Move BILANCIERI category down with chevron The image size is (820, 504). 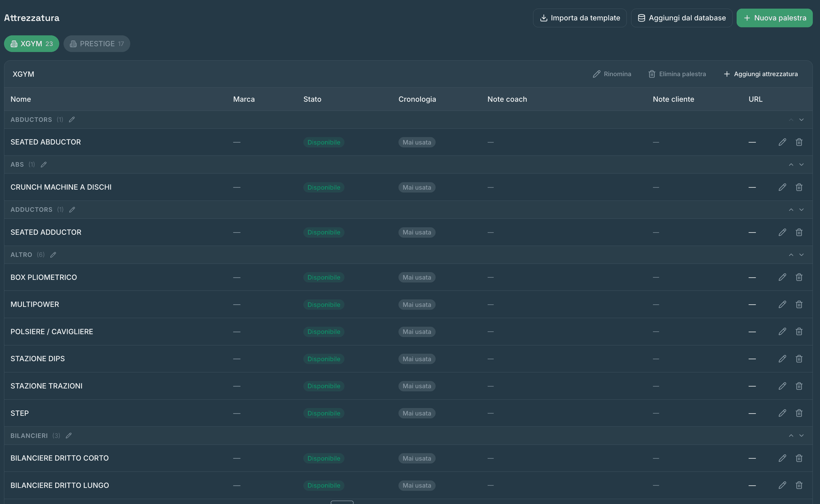(801, 436)
